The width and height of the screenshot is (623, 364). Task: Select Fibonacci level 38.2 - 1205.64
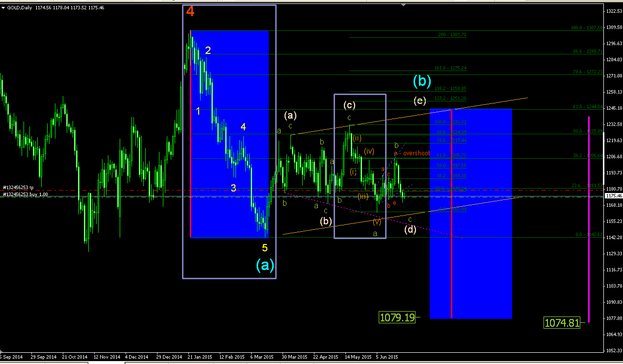tap(588, 155)
